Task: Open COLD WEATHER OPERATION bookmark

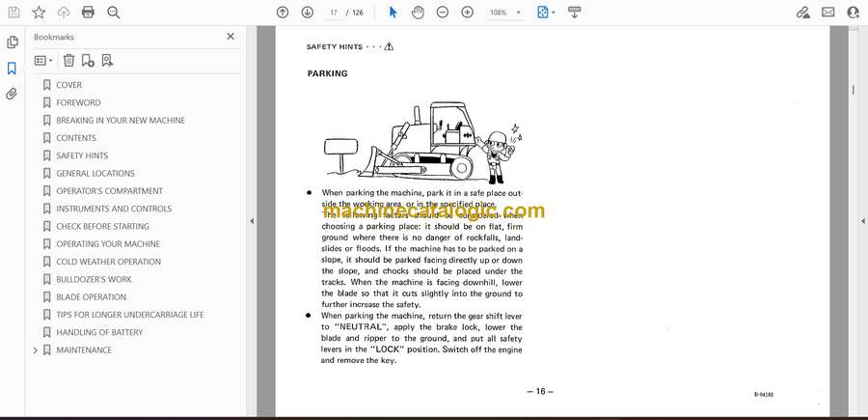Action: pyautogui.click(x=108, y=262)
